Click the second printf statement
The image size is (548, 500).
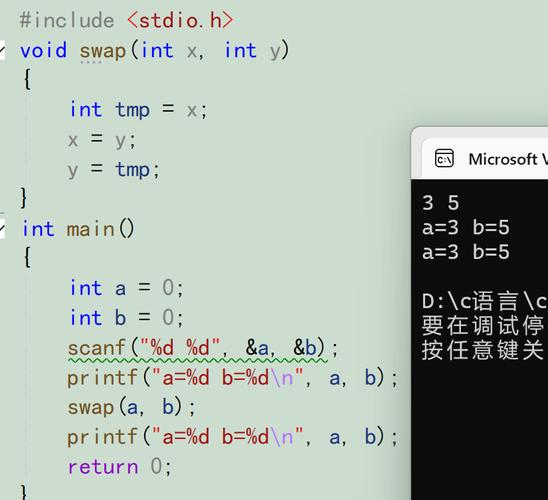coord(232,437)
